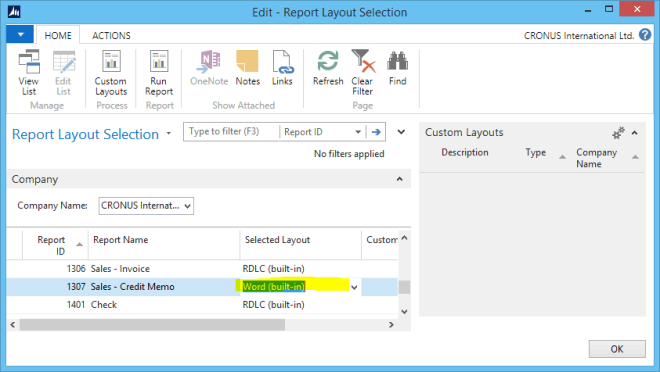Click the horizontal scrollbar right arrow
The image size is (660, 372).
391,325
